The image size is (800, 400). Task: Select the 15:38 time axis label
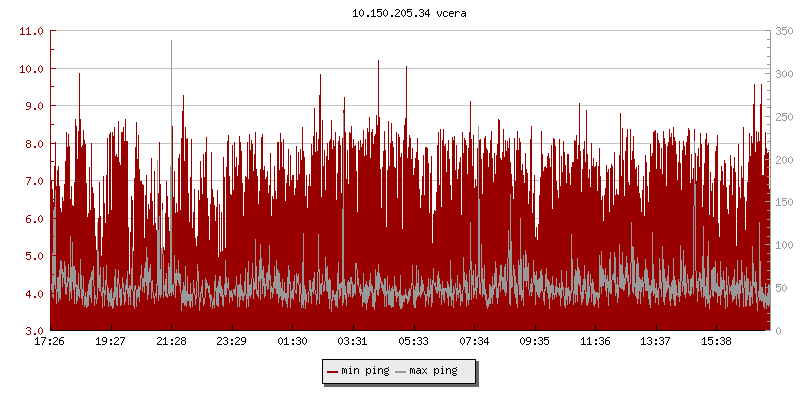(x=716, y=341)
